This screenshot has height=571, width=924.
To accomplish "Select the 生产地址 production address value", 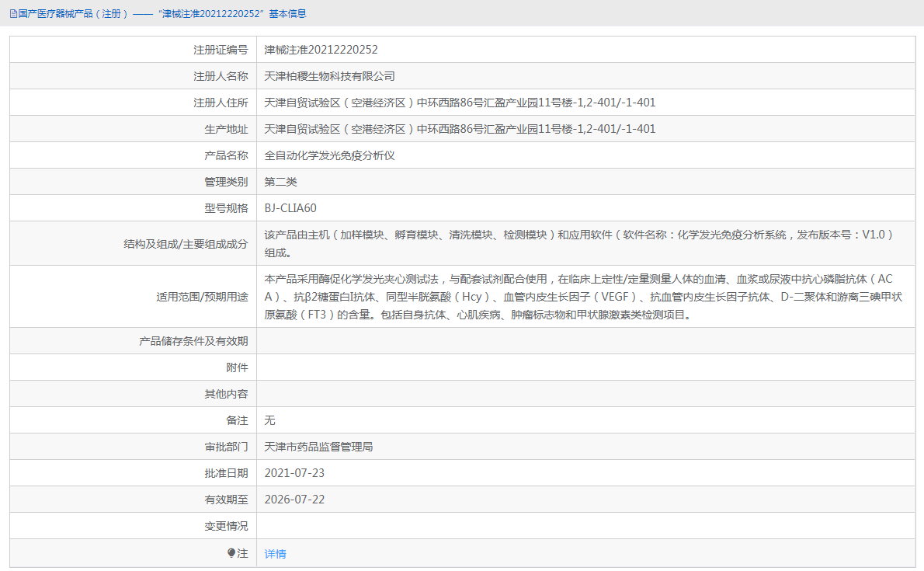I will 458,128.
